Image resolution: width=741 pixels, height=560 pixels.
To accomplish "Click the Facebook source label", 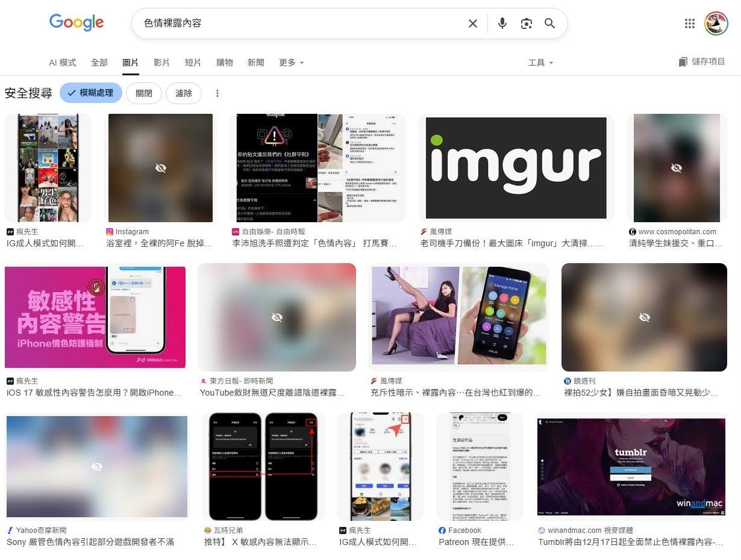I will tap(464, 530).
